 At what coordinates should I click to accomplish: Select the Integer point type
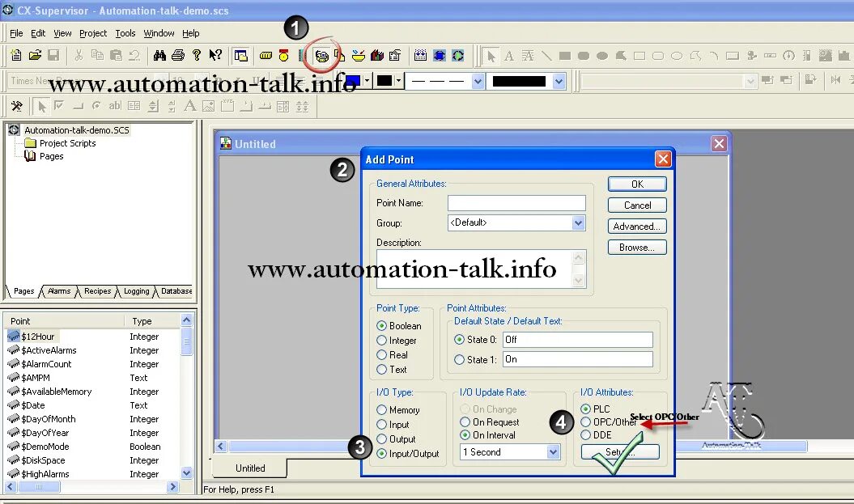coord(397,340)
